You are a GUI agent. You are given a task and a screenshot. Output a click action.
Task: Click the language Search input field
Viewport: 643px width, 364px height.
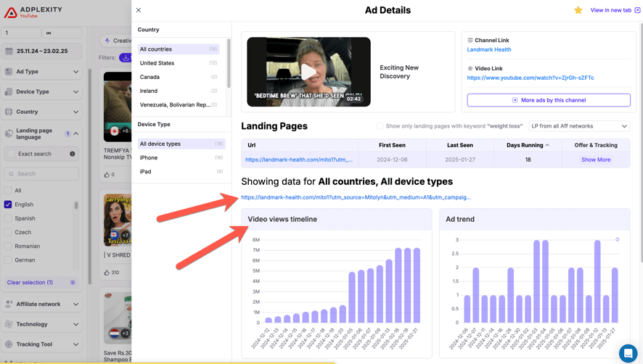41,174
